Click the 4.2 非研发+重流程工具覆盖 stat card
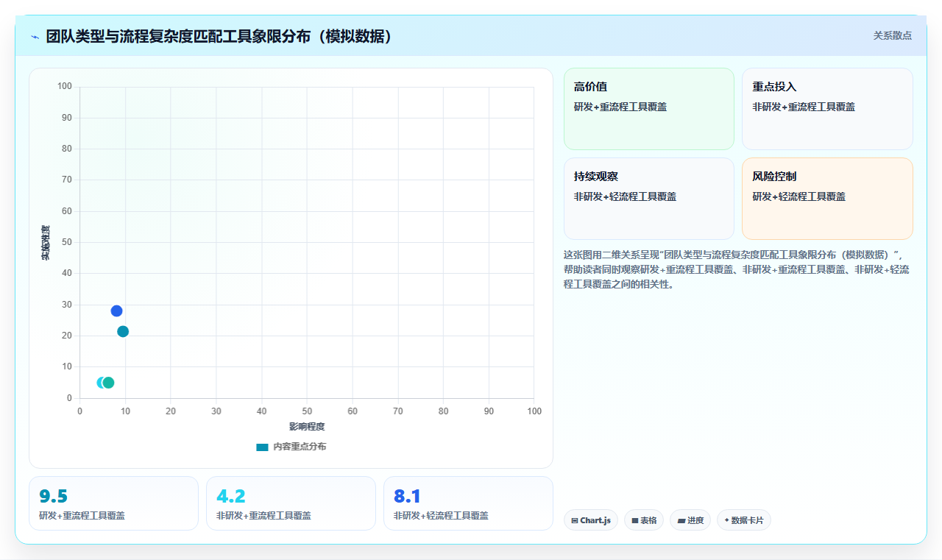 coord(291,503)
